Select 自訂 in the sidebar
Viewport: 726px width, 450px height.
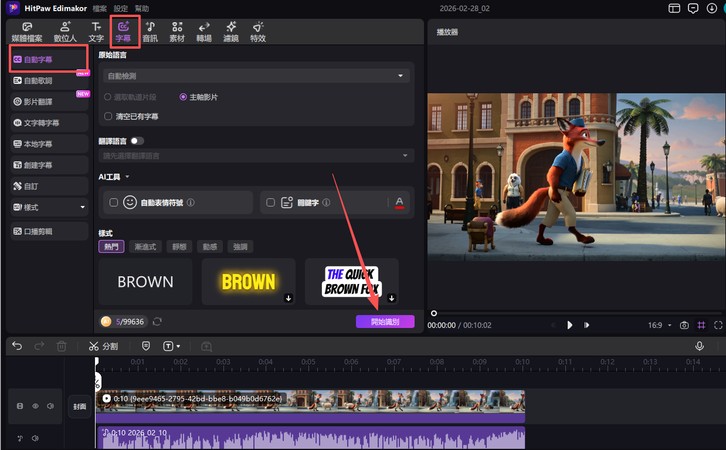click(x=49, y=186)
